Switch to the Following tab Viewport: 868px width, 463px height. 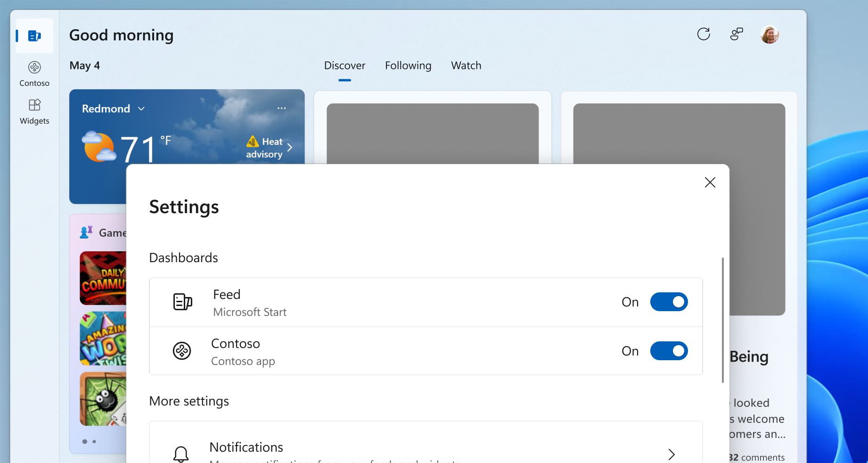click(x=408, y=66)
